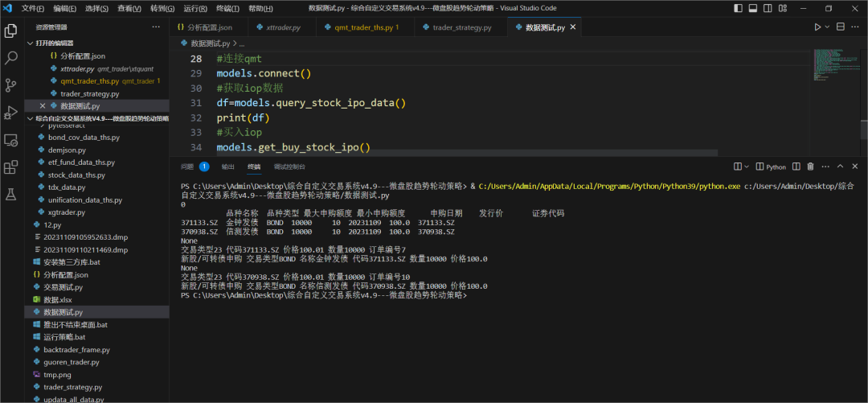Toggle secondary side bar layout icon
The height and width of the screenshot is (403, 868).
[x=768, y=8]
